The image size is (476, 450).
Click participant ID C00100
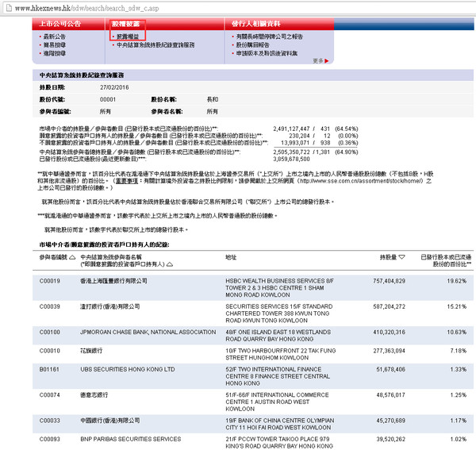pos(49,333)
